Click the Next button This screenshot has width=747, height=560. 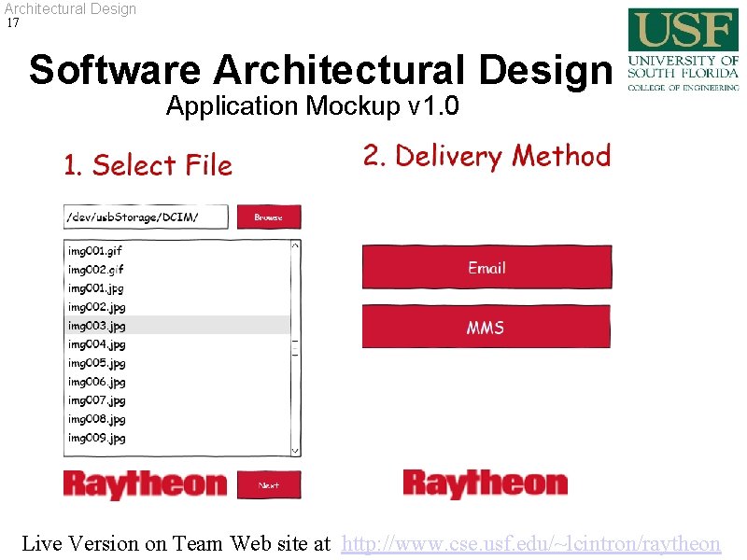[269, 484]
